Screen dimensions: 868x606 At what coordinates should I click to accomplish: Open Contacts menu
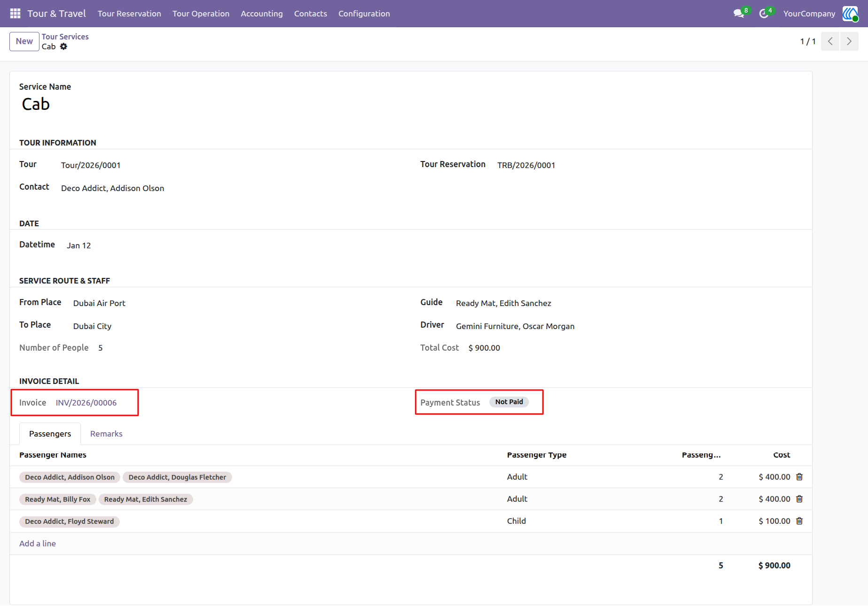click(310, 14)
